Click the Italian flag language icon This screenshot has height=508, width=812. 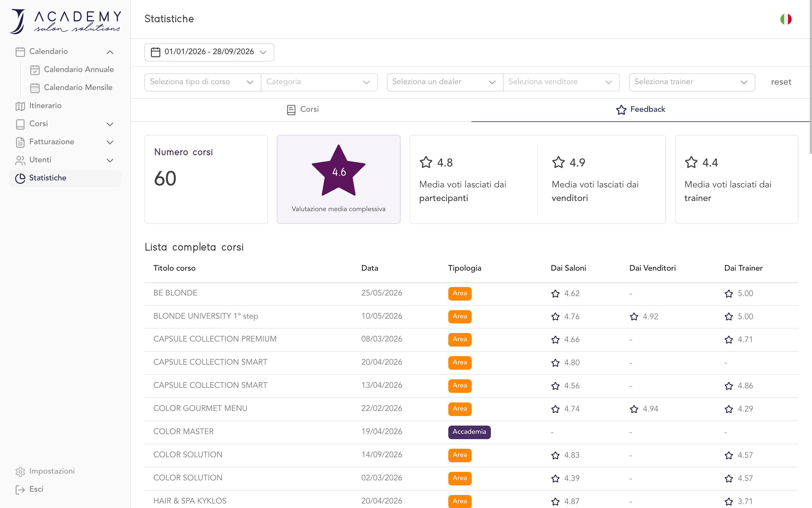pyautogui.click(x=786, y=19)
